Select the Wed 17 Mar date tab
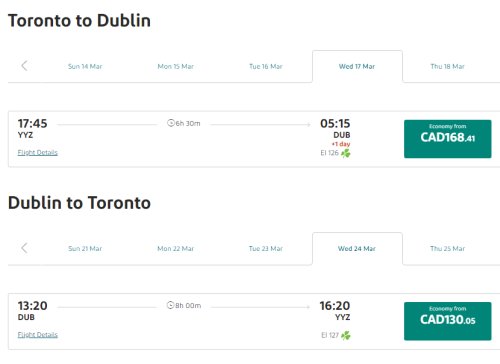This screenshot has width=500, height=364. coord(357,66)
